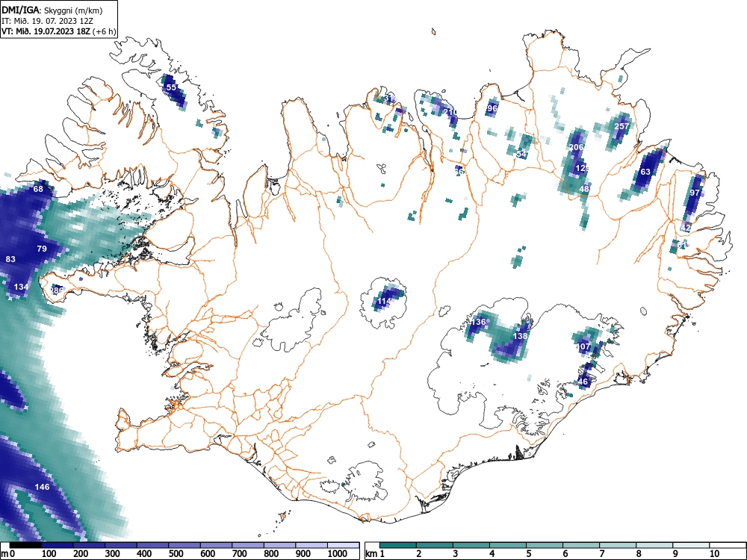
Task: Click the 107 visibility value in the southeast
Action: click(583, 346)
